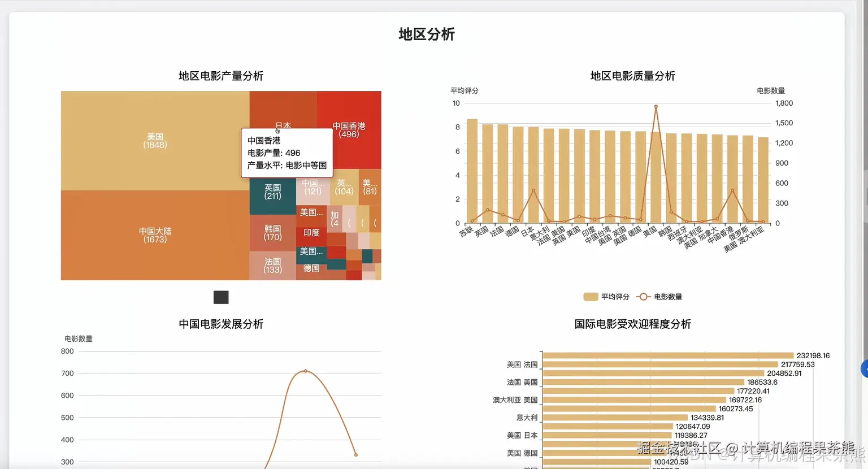The height and width of the screenshot is (469, 868).
Task: Select the 美国 (1848) treemap block
Action: tap(155, 141)
